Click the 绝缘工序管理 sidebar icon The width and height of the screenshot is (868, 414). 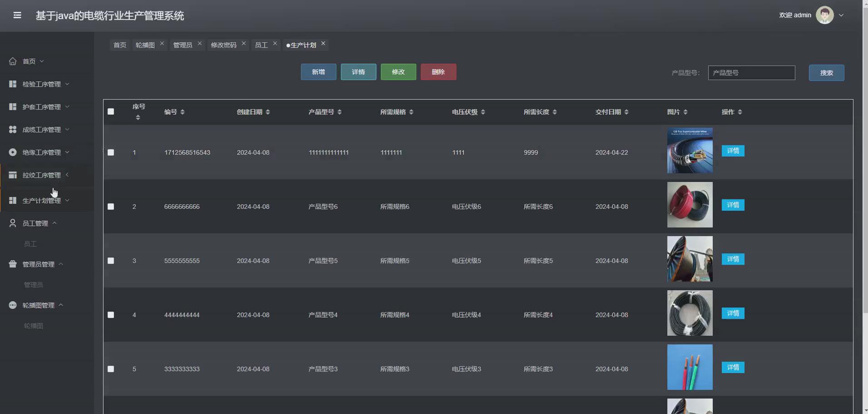coord(13,152)
